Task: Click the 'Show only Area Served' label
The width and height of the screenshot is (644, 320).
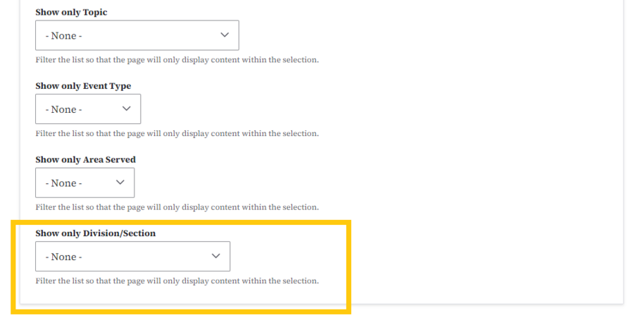Action: tap(85, 159)
